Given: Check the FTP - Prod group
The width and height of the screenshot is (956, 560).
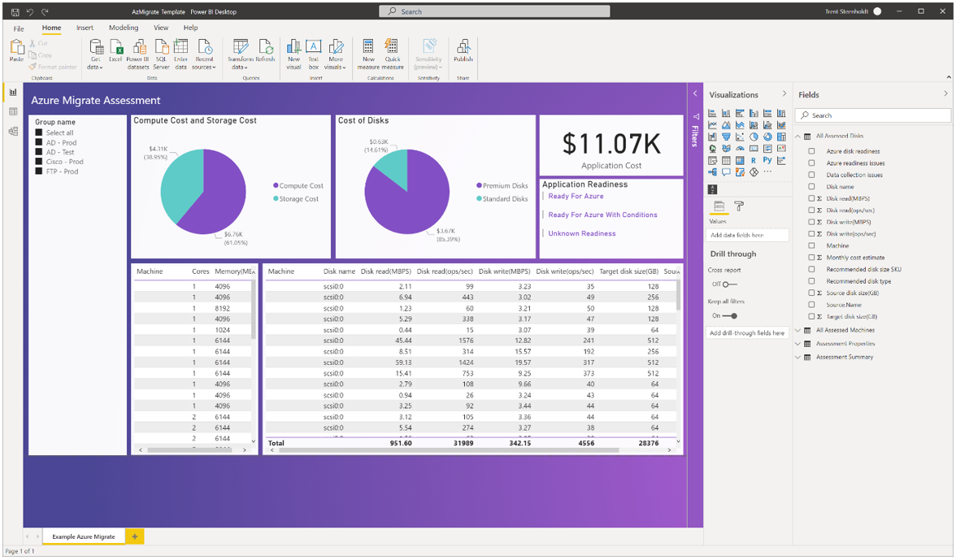Looking at the screenshot, I should click(39, 171).
